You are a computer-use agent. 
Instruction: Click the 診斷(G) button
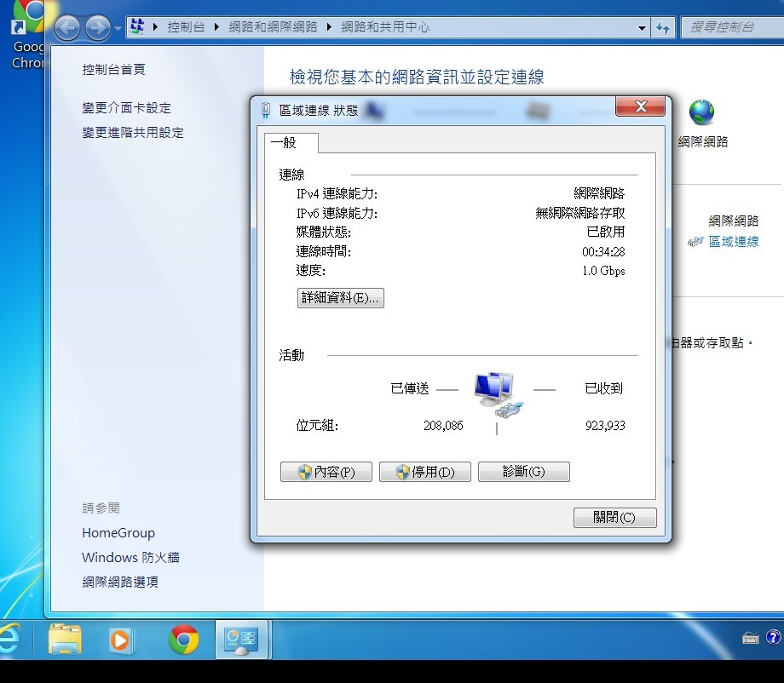tap(523, 472)
